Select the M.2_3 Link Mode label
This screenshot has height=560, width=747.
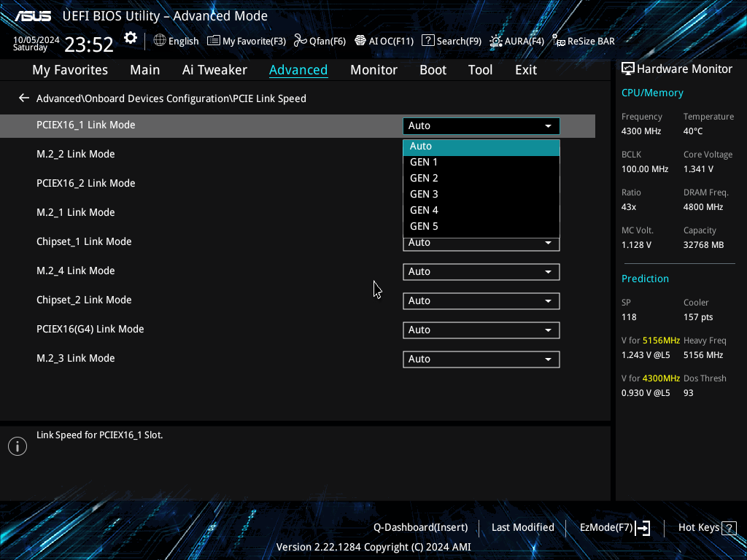point(75,358)
